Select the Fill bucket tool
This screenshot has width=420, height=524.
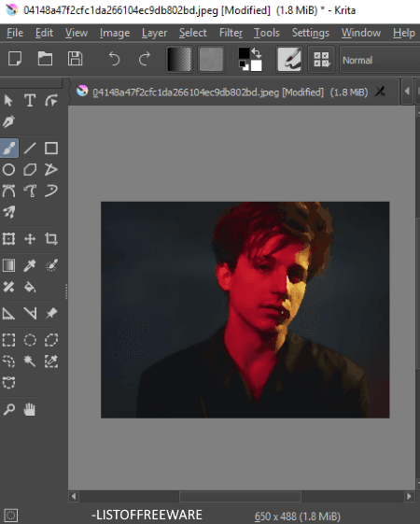30,287
